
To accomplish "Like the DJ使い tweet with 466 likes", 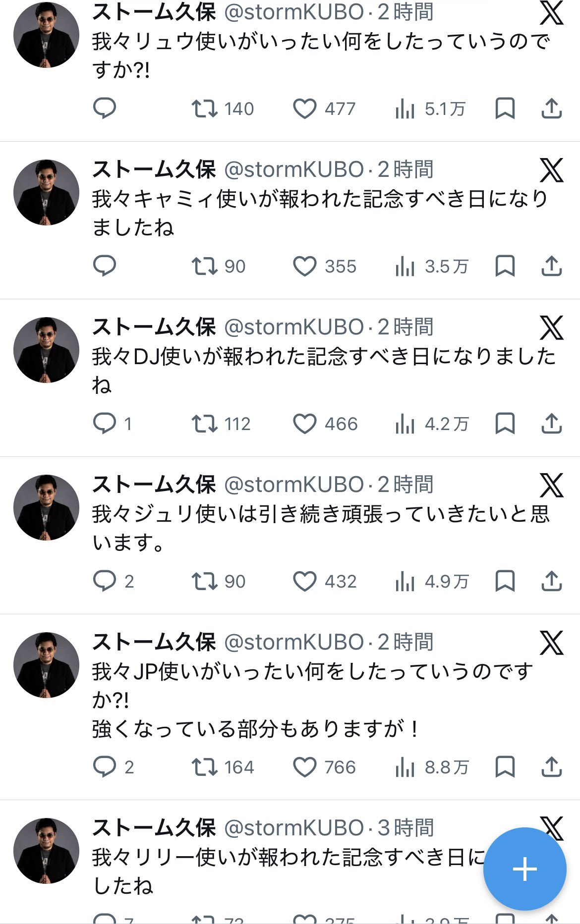I will point(305,424).
